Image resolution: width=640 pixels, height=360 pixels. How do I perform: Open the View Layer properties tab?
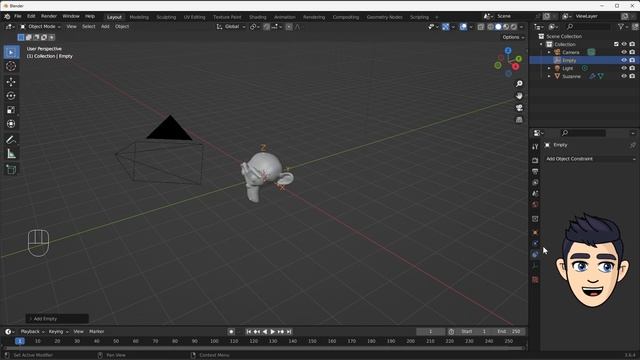[535, 182]
